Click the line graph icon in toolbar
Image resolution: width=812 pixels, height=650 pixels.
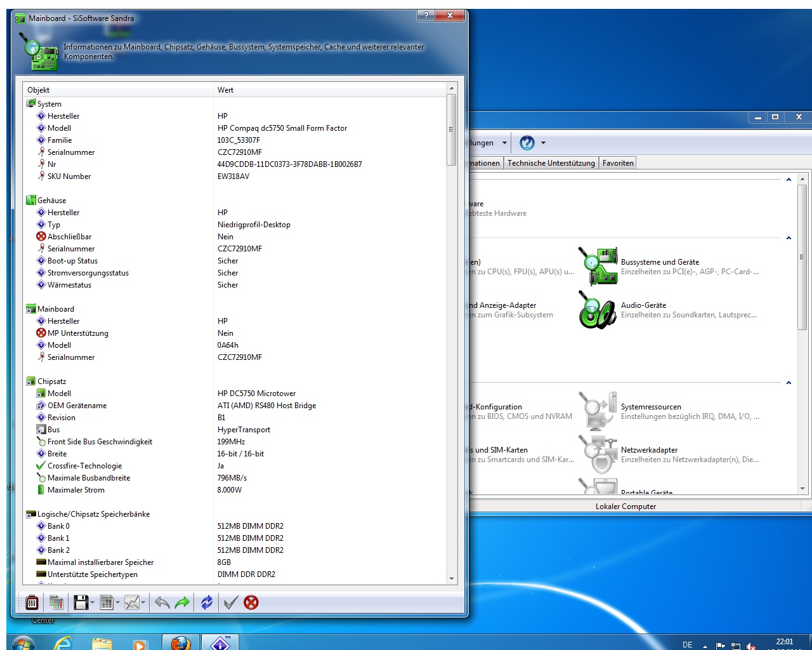pos(132,602)
